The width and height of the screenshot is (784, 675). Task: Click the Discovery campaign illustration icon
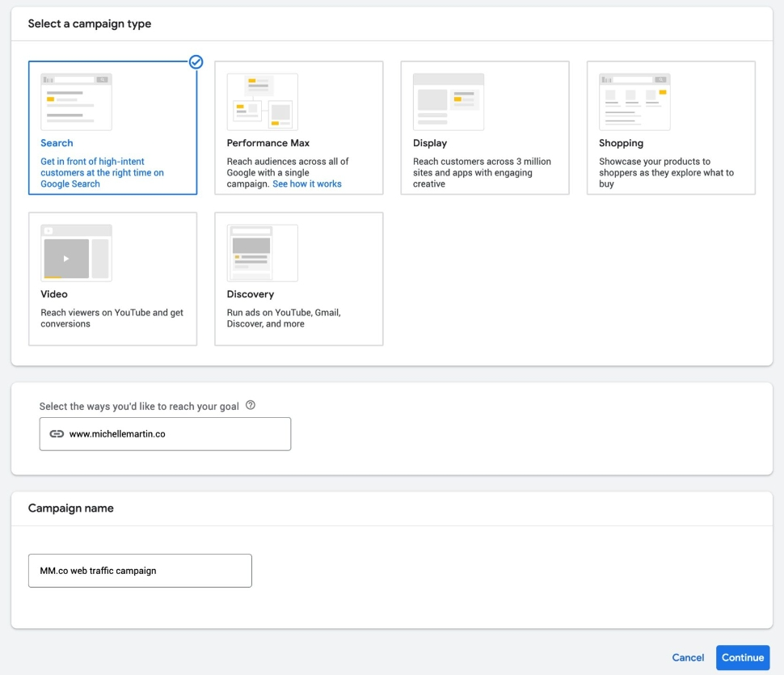[262, 253]
